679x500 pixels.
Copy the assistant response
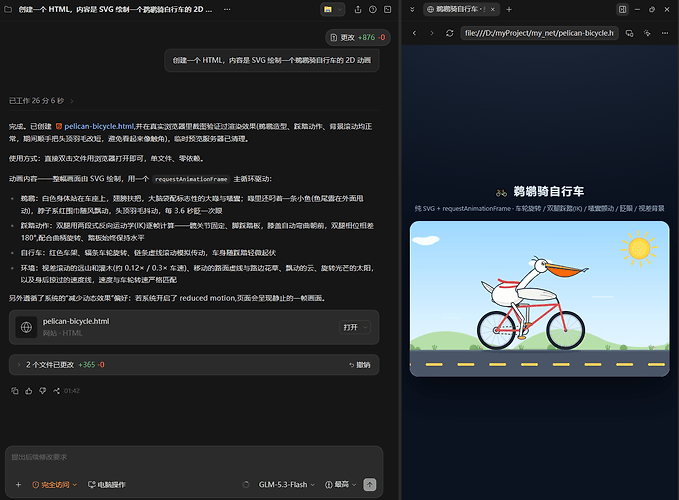coord(15,390)
